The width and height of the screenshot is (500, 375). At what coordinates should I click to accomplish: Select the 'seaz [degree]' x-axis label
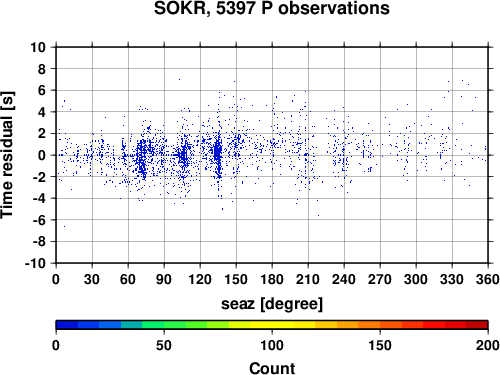[x=272, y=304]
